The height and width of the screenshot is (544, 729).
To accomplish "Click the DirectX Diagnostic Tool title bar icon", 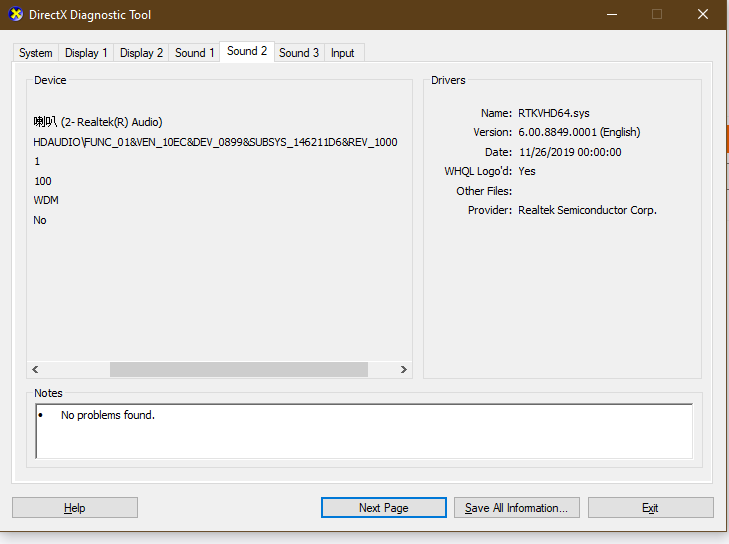I will point(16,14).
